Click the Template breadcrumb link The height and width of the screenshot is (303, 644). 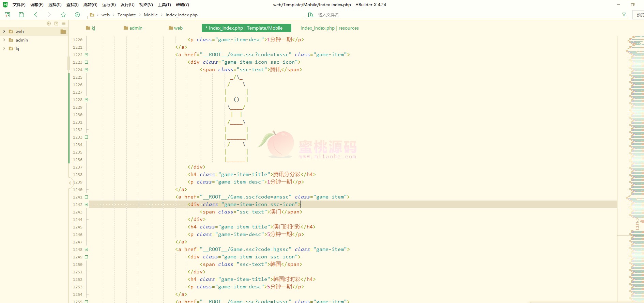(x=126, y=15)
